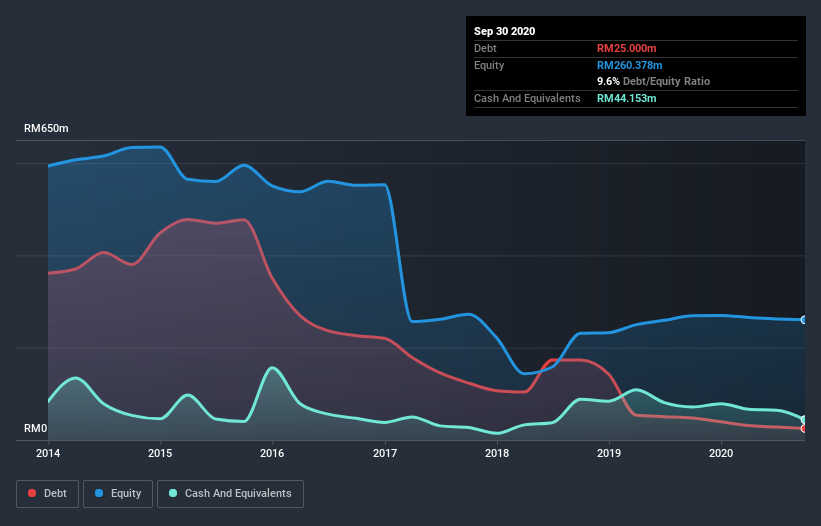Click the 2016 x-axis label
The width and height of the screenshot is (821, 526).
tap(272, 453)
